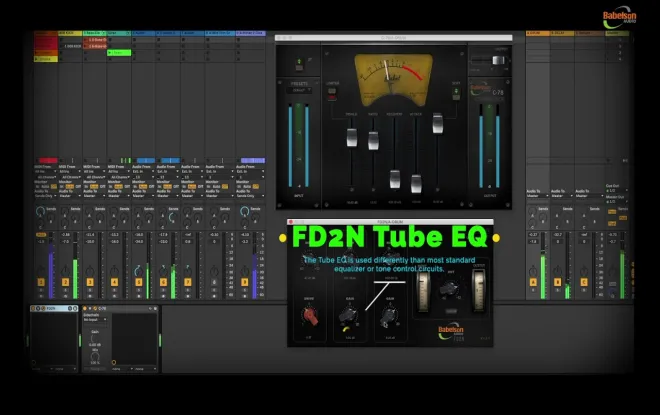Open Sidechain No Input dropdown in device panel
The width and height of the screenshot is (660, 415).
[95, 320]
